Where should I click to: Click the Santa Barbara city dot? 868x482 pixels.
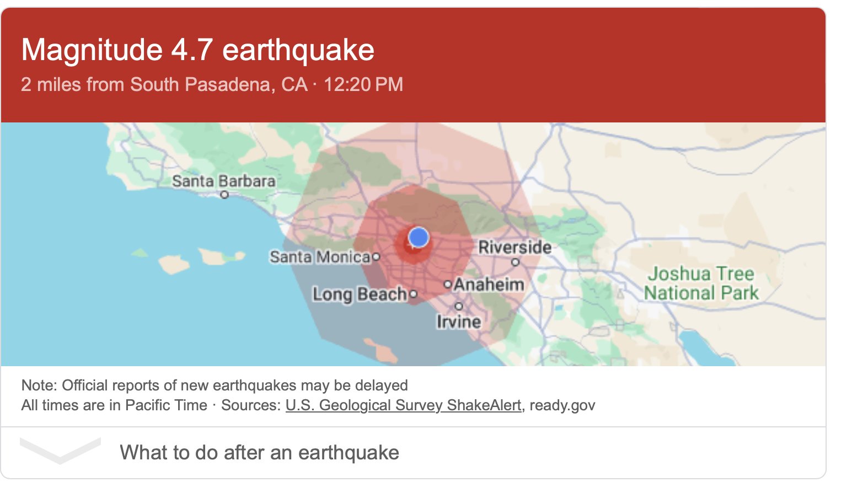click(x=224, y=195)
